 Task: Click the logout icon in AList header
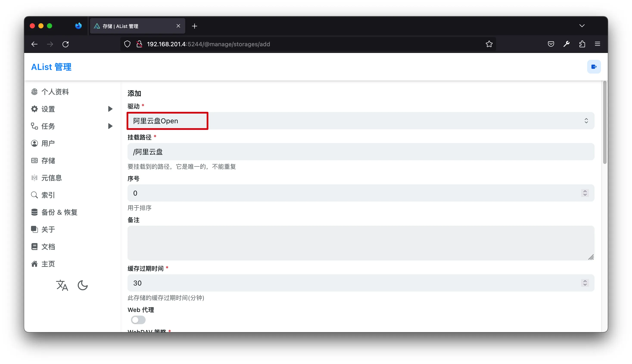(594, 67)
